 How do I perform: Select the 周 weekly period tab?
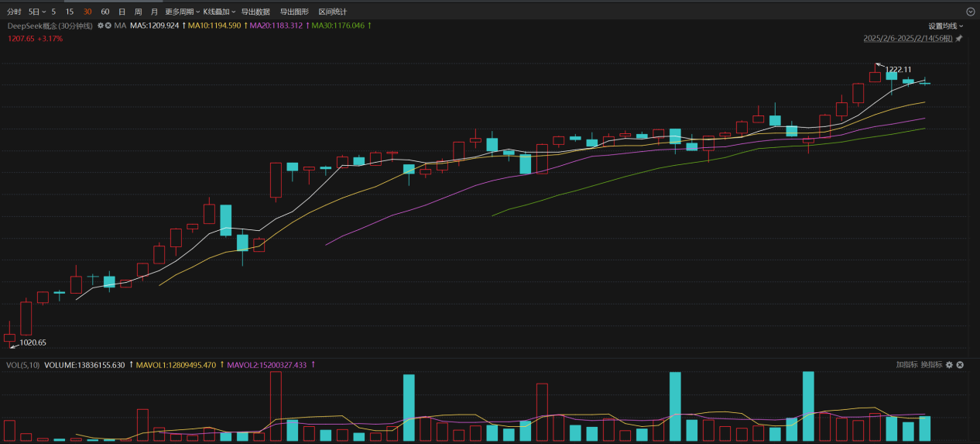click(138, 12)
